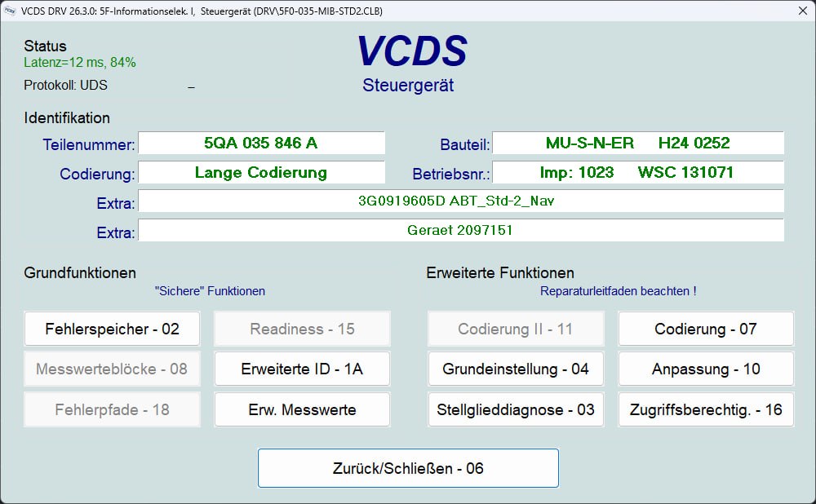Click the greyed Fehlerpfade - 18 button
The width and height of the screenshot is (816, 504).
112,409
